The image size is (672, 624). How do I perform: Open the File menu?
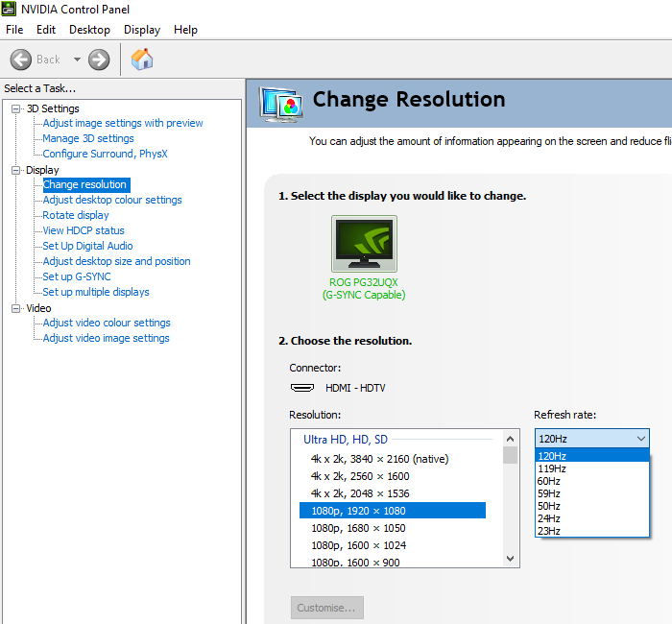pyautogui.click(x=14, y=30)
